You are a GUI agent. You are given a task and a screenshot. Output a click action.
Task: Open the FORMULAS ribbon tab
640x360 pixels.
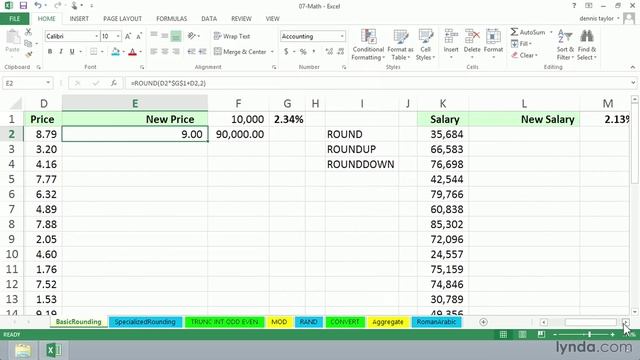171,19
